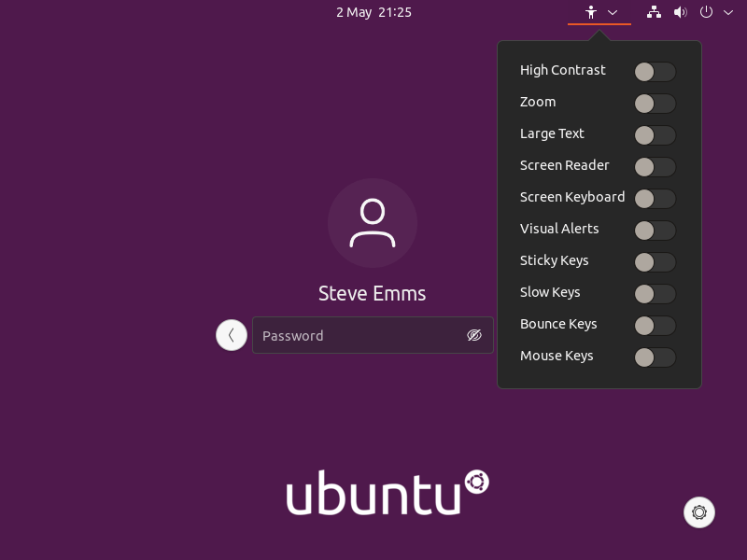Select the Screen Keyboard menu label
The width and height of the screenshot is (747, 560).
pos(572,197)
